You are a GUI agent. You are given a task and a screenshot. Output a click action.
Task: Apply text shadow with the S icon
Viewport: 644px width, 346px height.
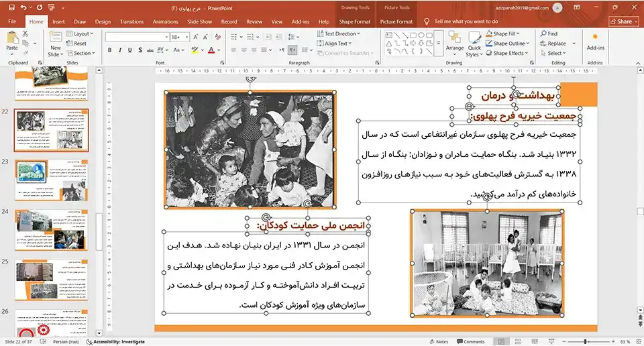[x=140, y=50]
